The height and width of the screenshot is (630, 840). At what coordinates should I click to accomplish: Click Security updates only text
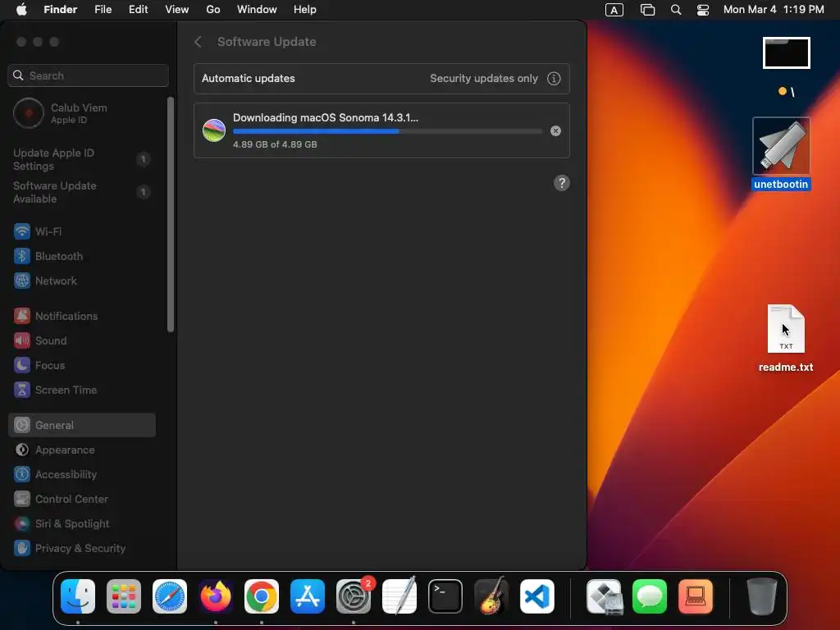coord(484,78)
